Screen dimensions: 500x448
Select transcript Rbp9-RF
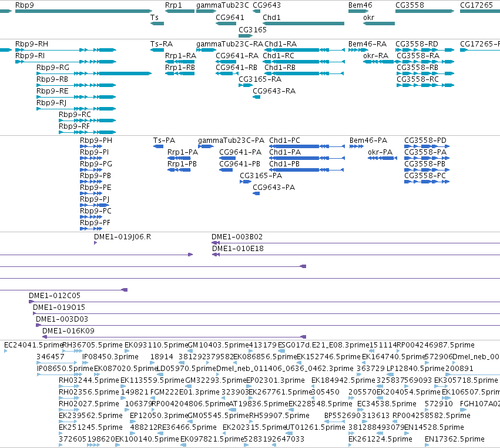click(x=88, y=132)
